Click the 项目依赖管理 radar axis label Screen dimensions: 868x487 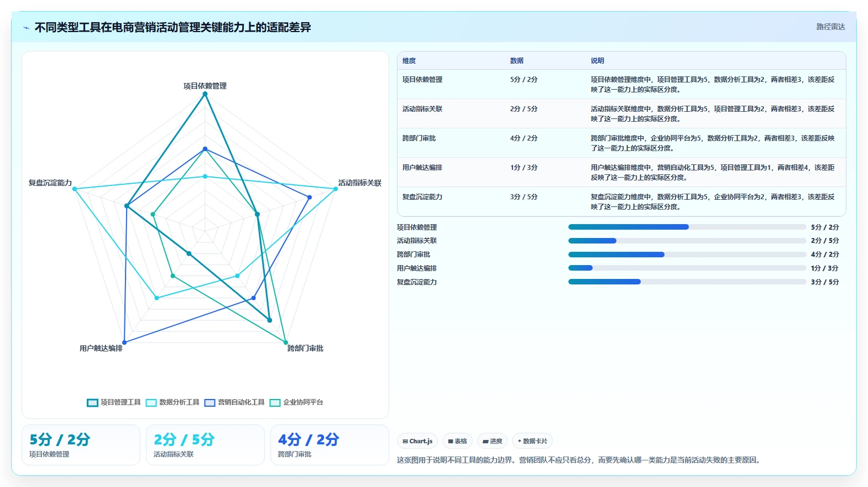click(x=205, y=86)
